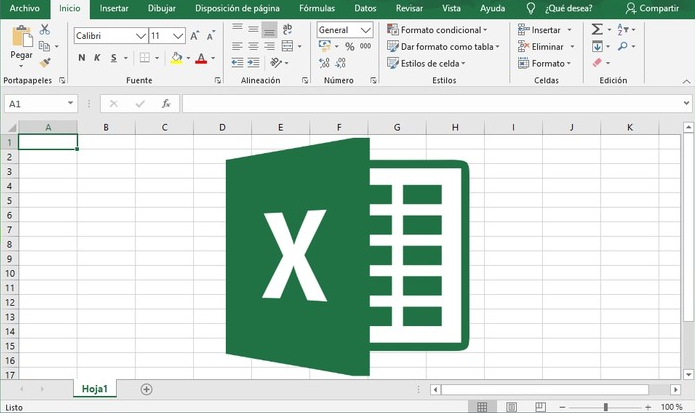Increase indent in the Alineación group
Viewport: 695px width, 413px height.
pyautogui.click(x=253, y=63)
